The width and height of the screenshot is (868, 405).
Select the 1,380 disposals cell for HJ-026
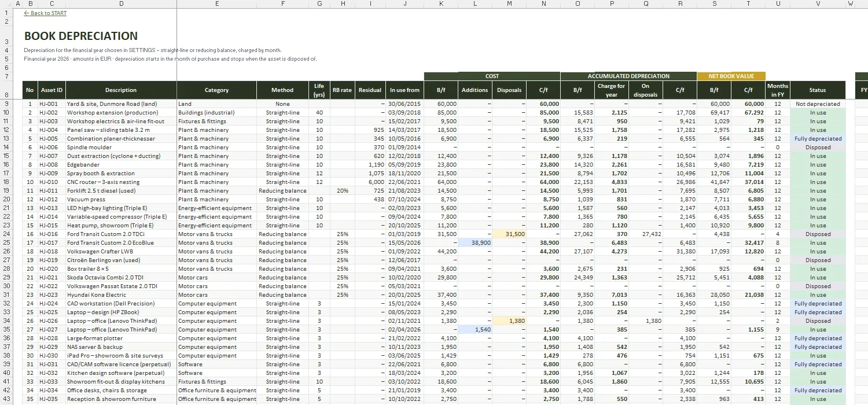coord(509,321)
